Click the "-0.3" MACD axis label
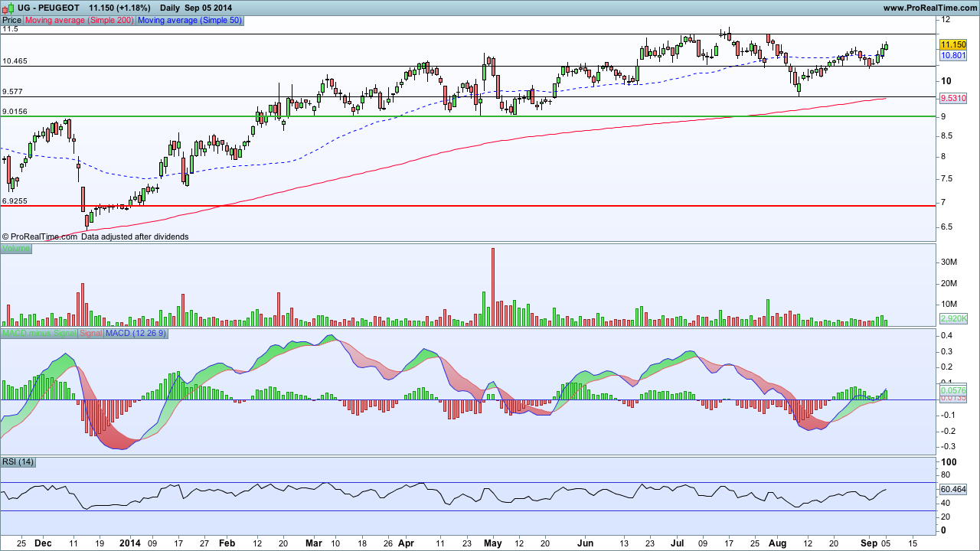This screenshot has width=980, height=551. (947, 446)
